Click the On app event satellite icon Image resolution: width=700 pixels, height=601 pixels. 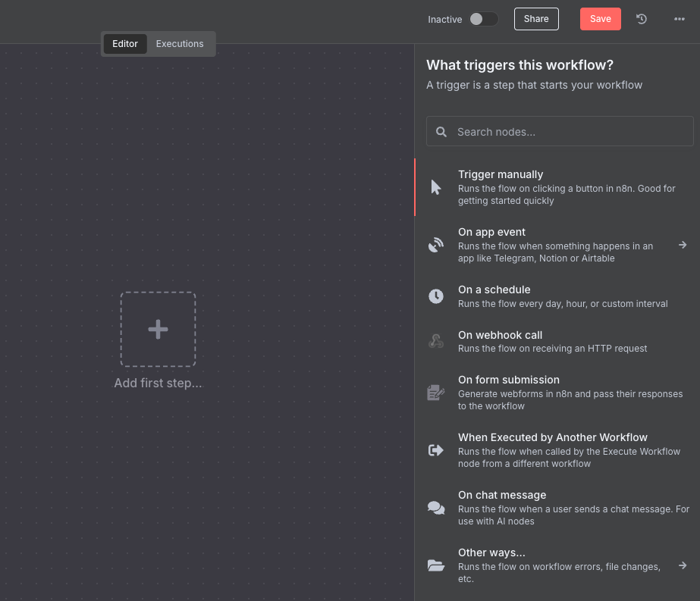pos(436,245)
